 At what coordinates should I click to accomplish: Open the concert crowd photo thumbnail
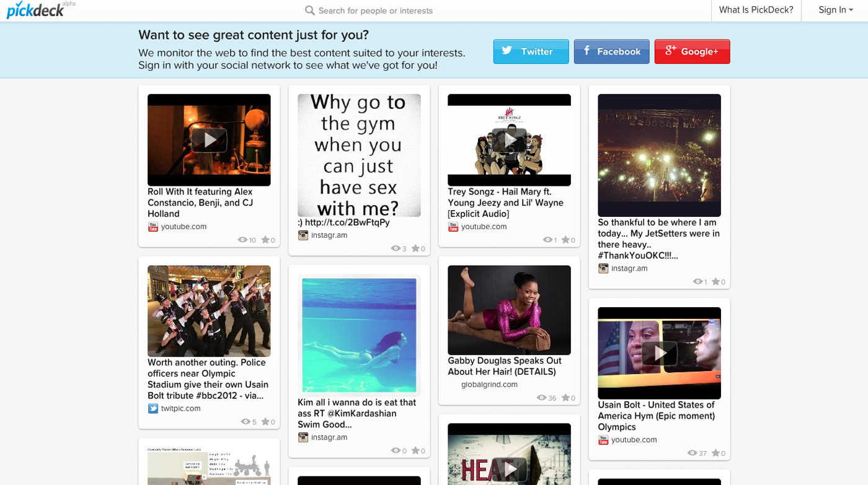(x=659, y=155)
